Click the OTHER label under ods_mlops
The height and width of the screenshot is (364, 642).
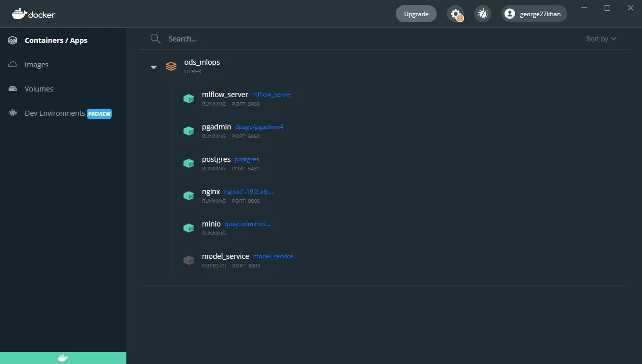point(193,72)
